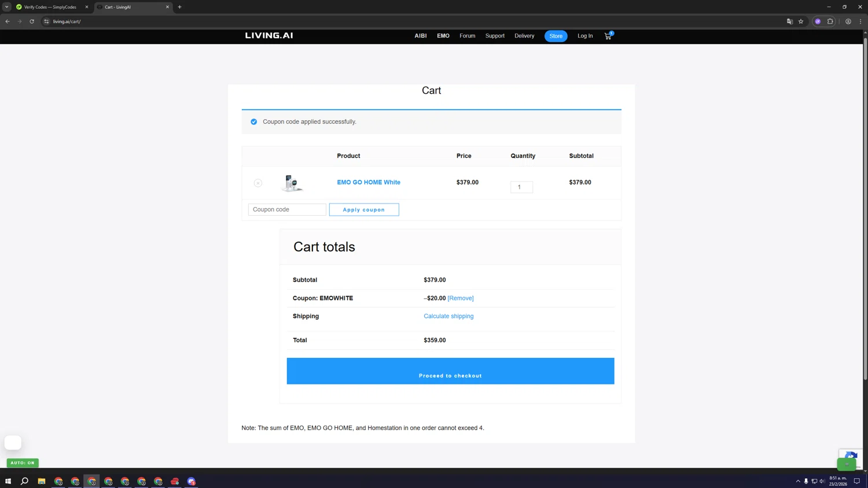
Task: Click the scrollbar down arrow
Action: tap(865, 471)
